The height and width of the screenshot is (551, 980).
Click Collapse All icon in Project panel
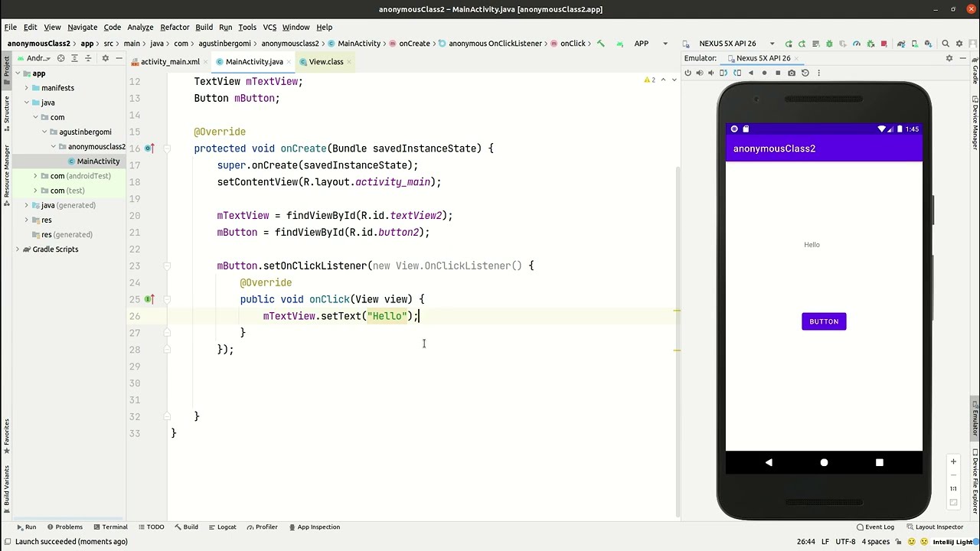(x=89, y=58)
